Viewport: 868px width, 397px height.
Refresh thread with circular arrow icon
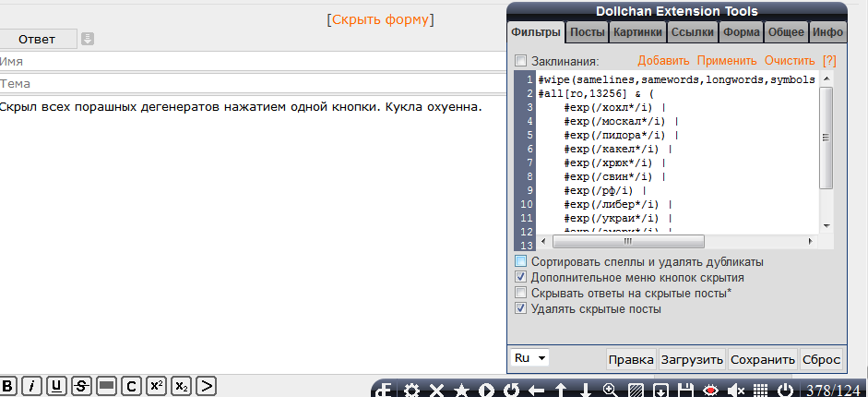[511, 390]
